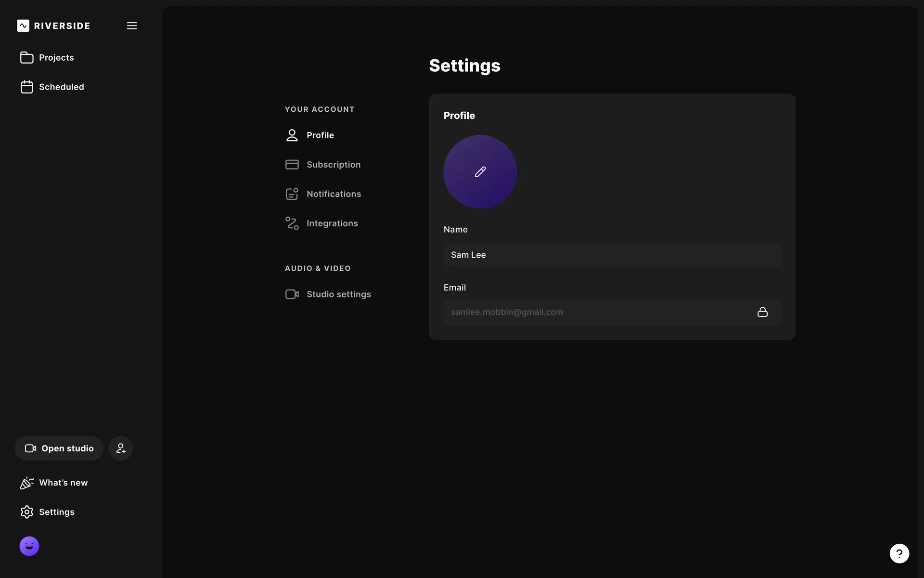The width and height of the screenshot is (924, 578).
Task: Open the Subscription settings section
Action: pyautogui.click(x=333, y=165)
